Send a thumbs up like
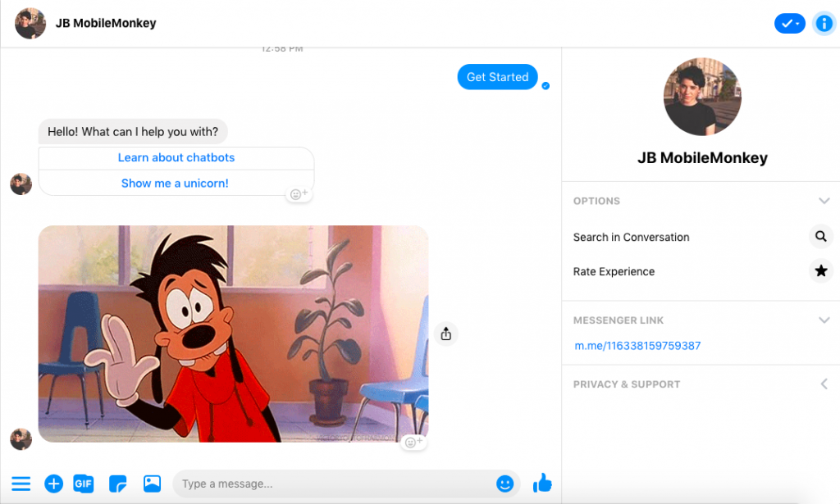This screenshot has width=840, height=504. pyautogui.click(x=542, y=484)
